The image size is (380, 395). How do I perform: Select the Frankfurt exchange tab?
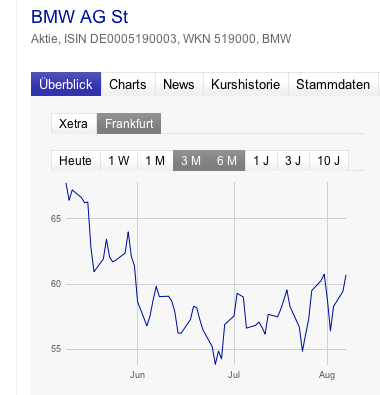pyautogui.click(x=129, y=124)
